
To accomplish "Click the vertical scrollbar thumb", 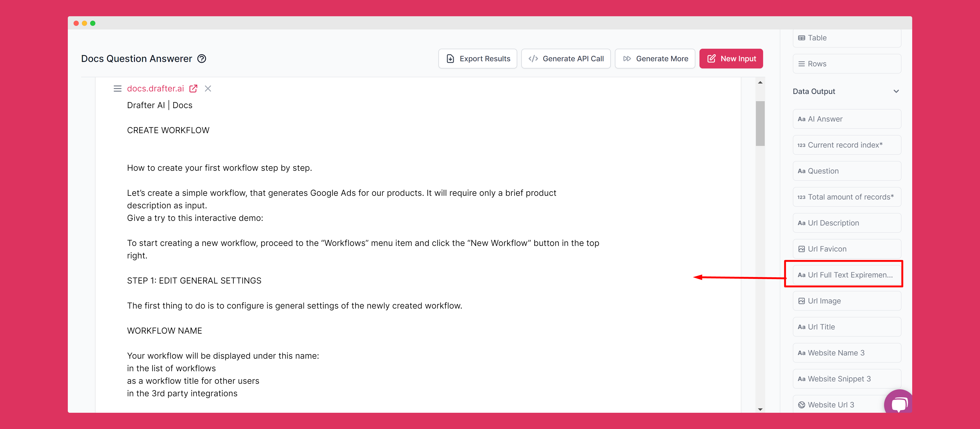I will click(x=760, y=123).
